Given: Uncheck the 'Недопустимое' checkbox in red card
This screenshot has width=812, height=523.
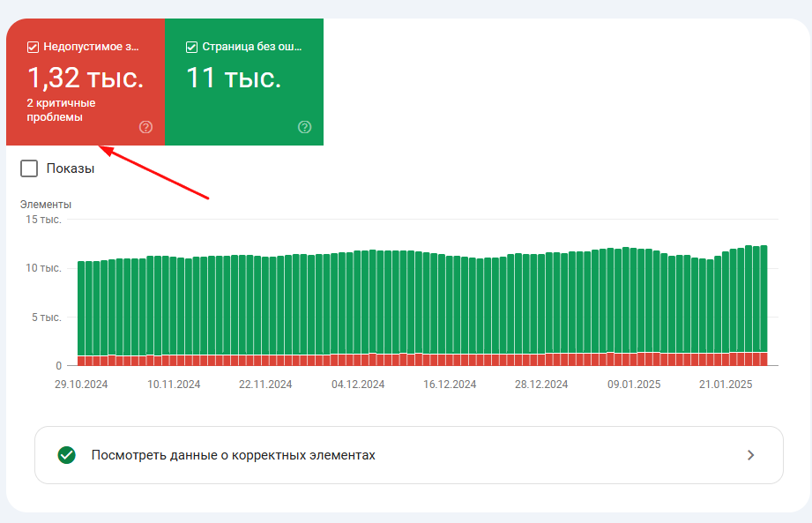Looking at the screenshot, I should 34,47.
